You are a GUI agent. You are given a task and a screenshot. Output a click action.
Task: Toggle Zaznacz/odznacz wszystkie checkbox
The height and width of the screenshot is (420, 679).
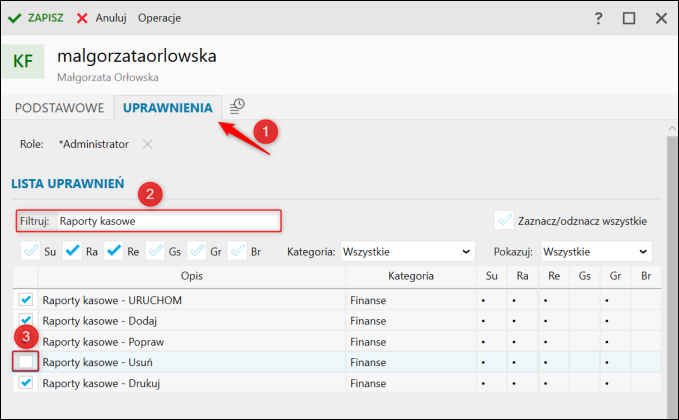point(504,220)
